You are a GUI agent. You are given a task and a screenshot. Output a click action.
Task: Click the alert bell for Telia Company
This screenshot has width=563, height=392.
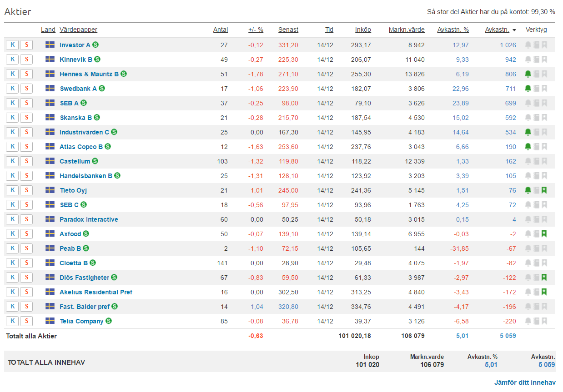point(528,321)
